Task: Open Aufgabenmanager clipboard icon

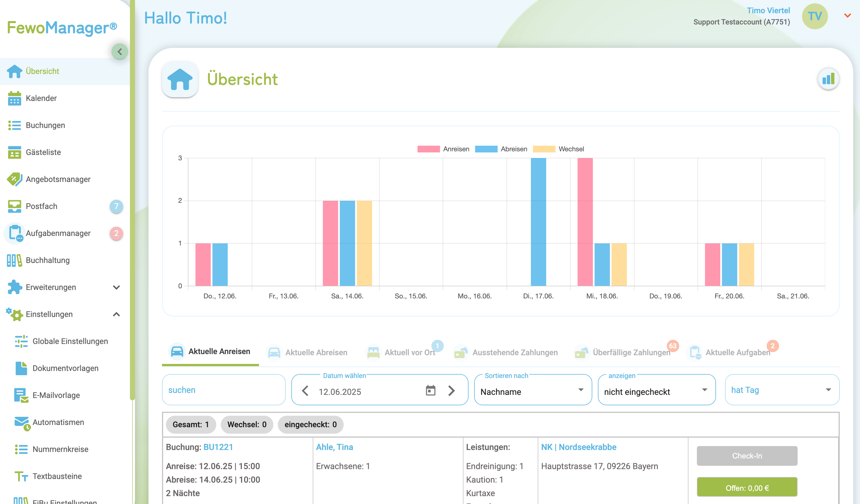Action: point(15,233)
